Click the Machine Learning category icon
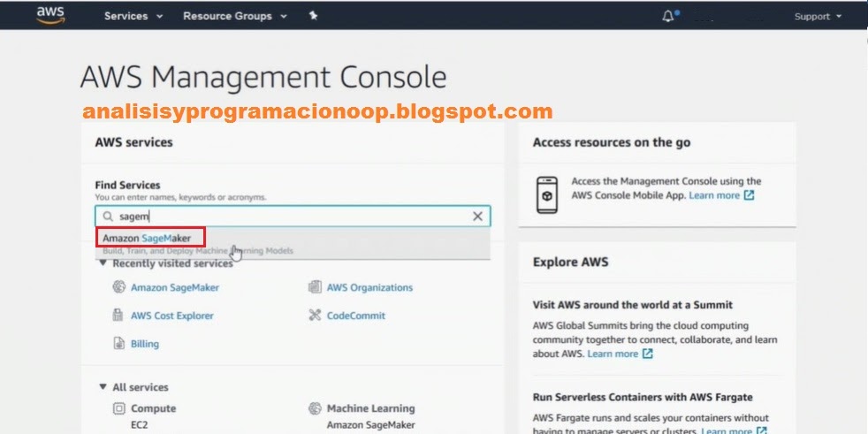Screen dimensions: 868x434 click(315, 408)
